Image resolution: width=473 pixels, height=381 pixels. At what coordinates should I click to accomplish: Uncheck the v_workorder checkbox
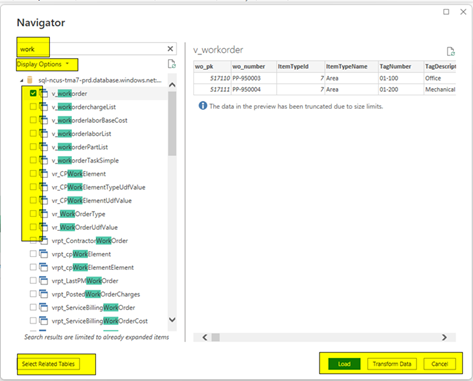click(33, 93)
